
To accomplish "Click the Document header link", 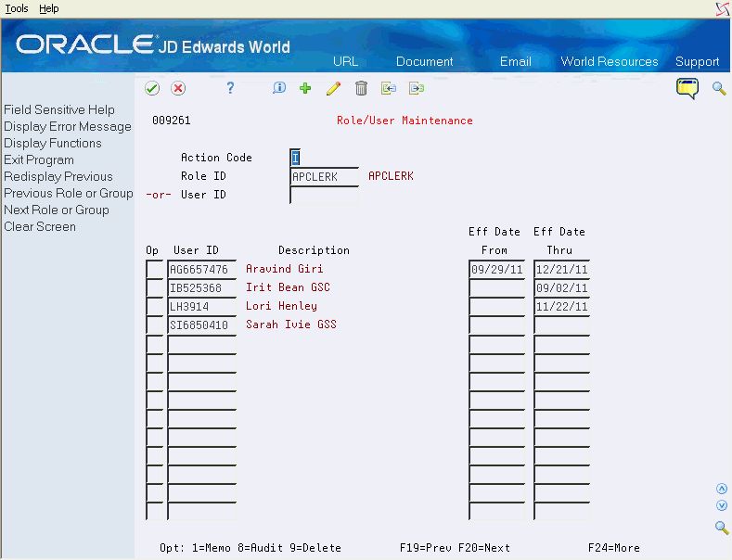I will point(424,61).
